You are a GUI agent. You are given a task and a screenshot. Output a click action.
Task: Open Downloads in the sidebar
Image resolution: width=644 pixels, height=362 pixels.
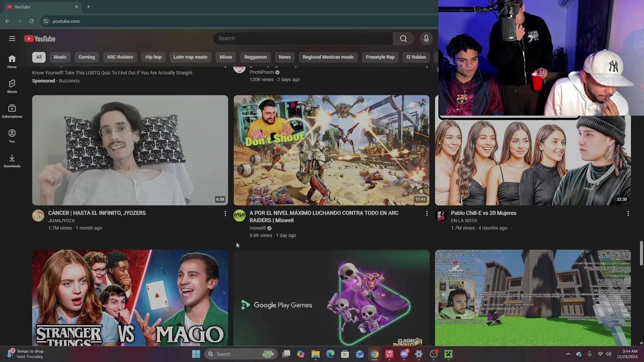tap(12, 160)
